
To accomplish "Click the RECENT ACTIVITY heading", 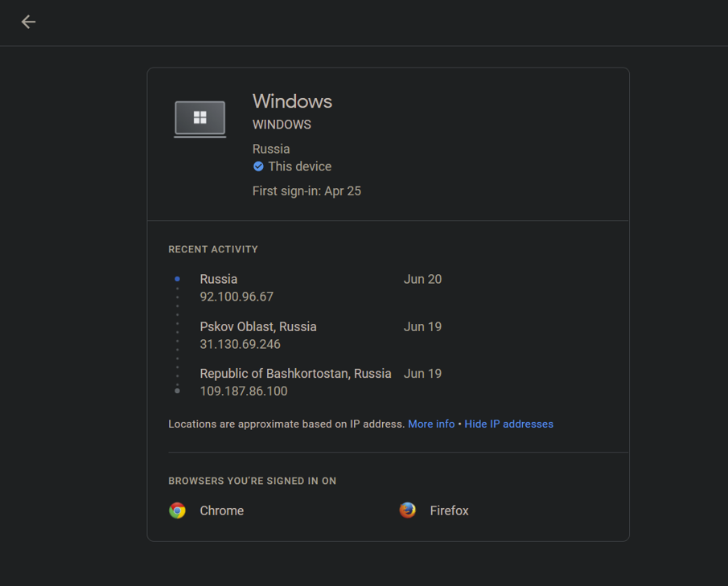I will pyautogui.click(x=213, y=249).
